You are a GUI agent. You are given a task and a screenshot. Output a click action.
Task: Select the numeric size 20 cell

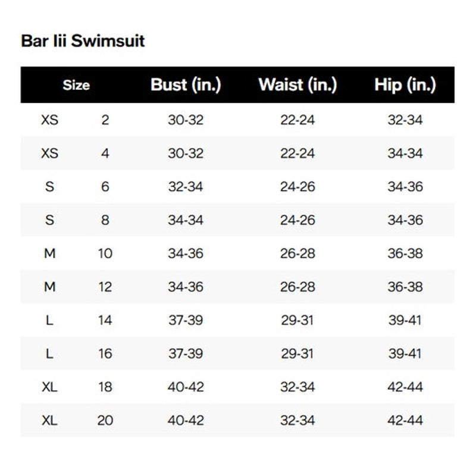click(105, 420)
